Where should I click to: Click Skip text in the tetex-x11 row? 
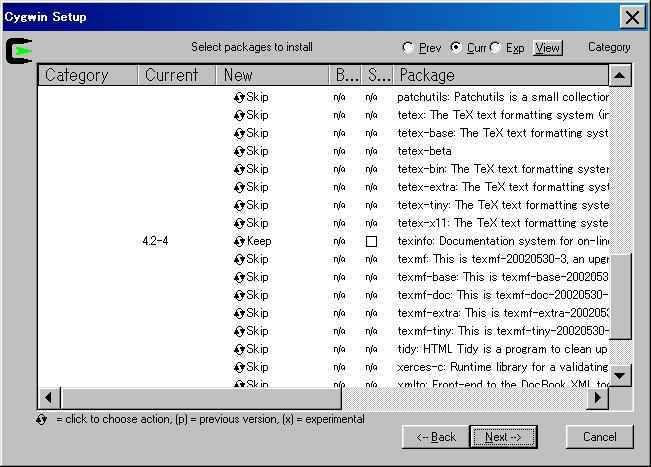click(x=257, y=223)
